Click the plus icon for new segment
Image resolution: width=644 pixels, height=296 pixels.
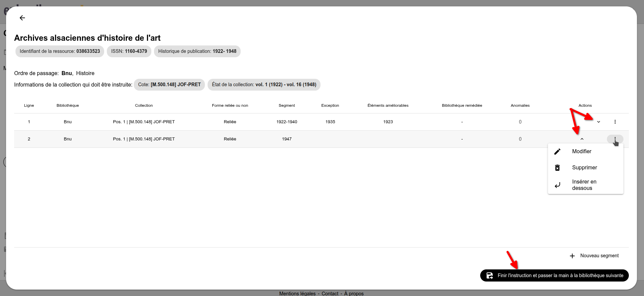[572, 256]
